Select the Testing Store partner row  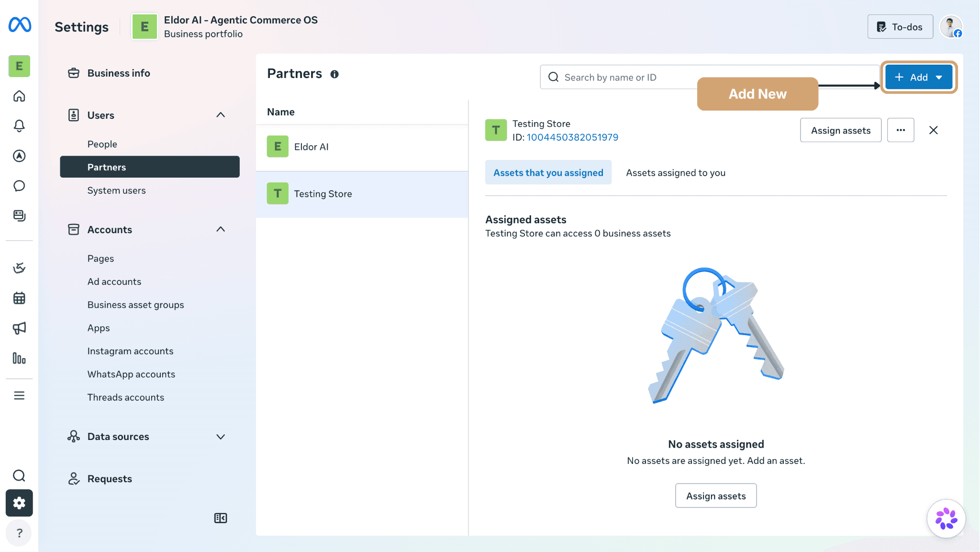click(362, 194)
